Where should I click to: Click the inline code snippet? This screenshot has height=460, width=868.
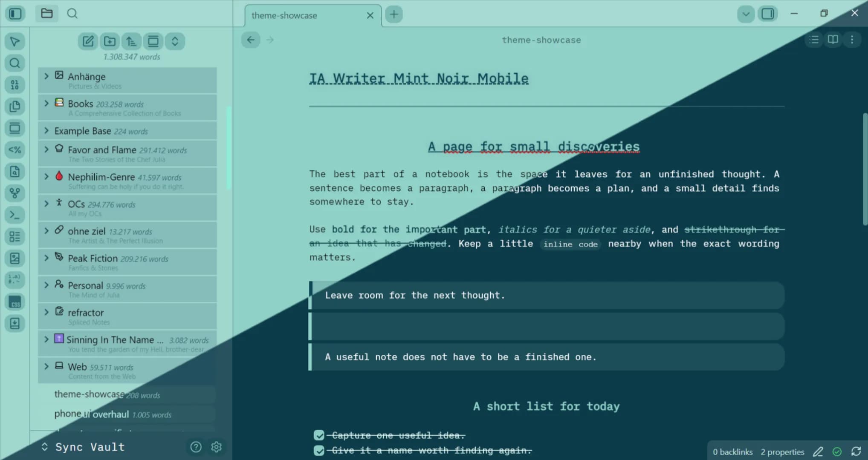pos(570,244)
